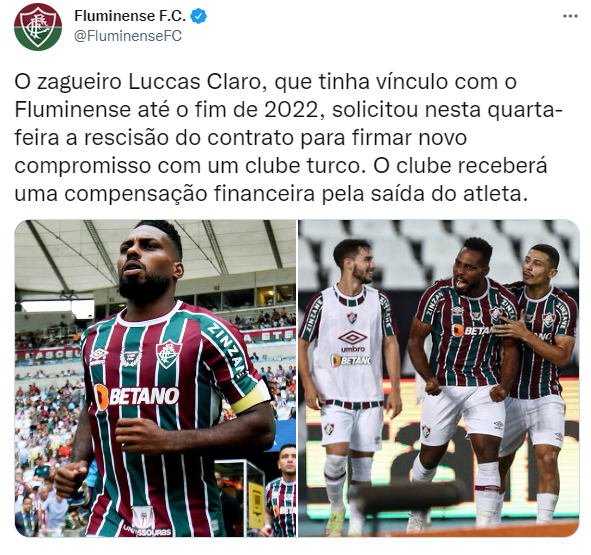The height and width of the screenshot is (555, 591).
Task: Open the Fluminense crest profile avatar
Action: pyautogui.click(x=38, y=27)
